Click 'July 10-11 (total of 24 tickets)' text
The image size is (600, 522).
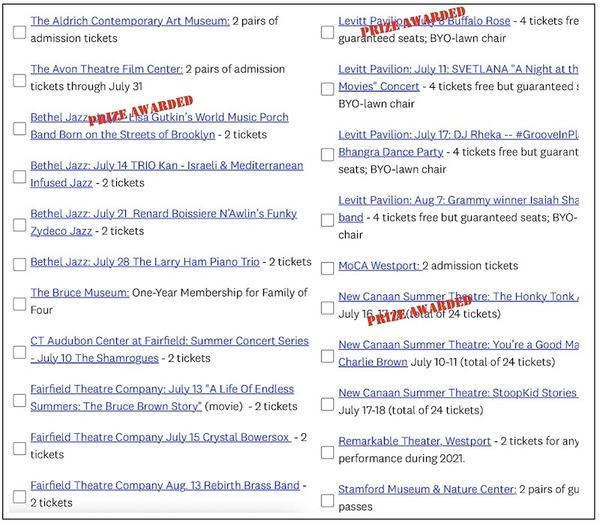pyautogui.click(x=483, y=362)
